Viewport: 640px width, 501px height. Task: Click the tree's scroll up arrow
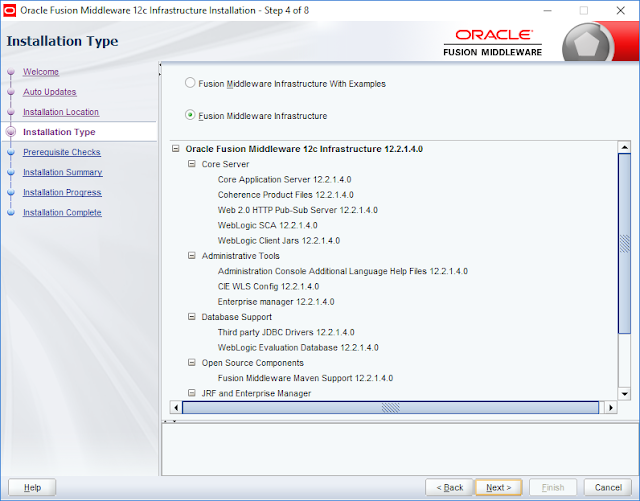coord(624,147)
